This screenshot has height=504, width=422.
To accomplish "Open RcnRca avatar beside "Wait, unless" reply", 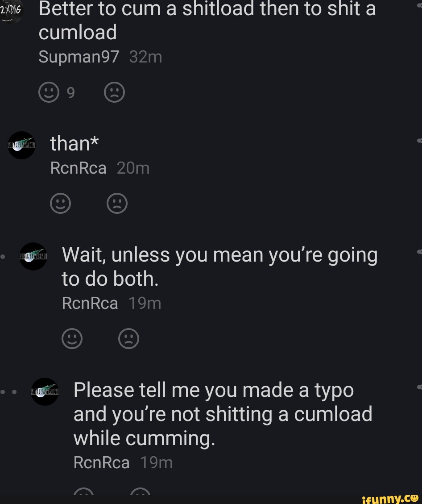I will coord(33,256).
